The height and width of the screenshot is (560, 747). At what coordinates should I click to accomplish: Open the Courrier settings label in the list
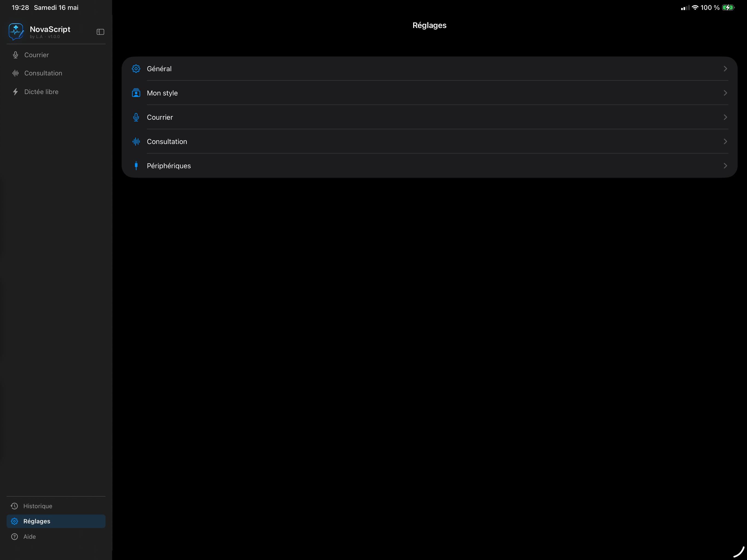tap(160, 117)
